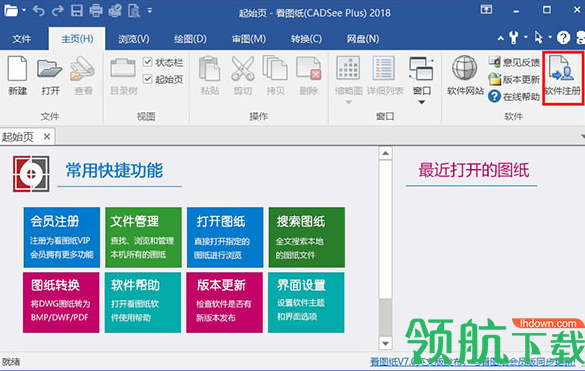Toggle the 起始页 checkbox

coord(148,79)
